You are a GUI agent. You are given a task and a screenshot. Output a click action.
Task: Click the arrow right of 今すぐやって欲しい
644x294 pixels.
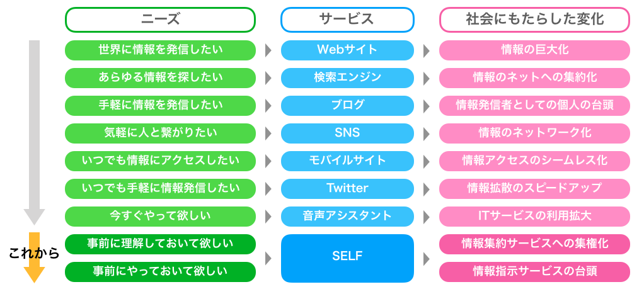[x=268, y=217]
